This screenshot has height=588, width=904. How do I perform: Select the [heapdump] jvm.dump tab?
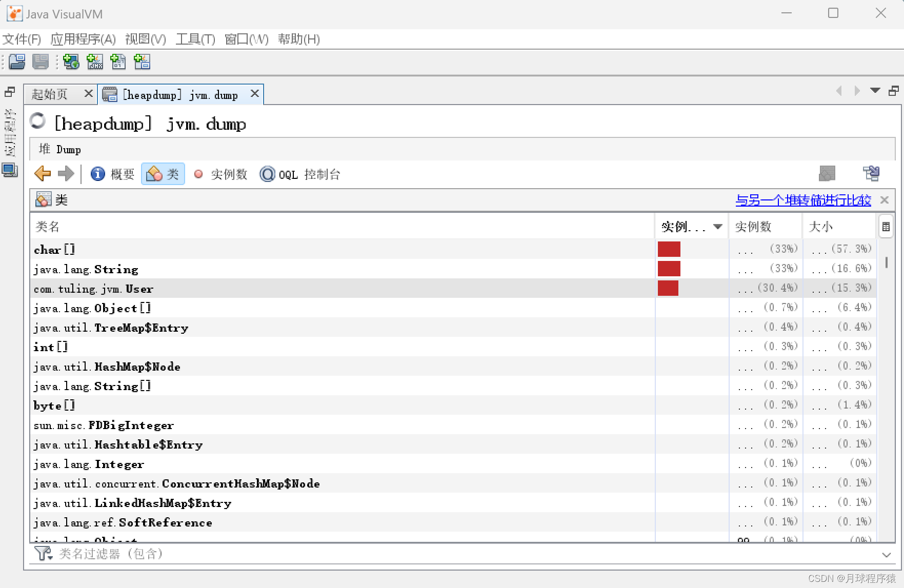click(180, 95)
